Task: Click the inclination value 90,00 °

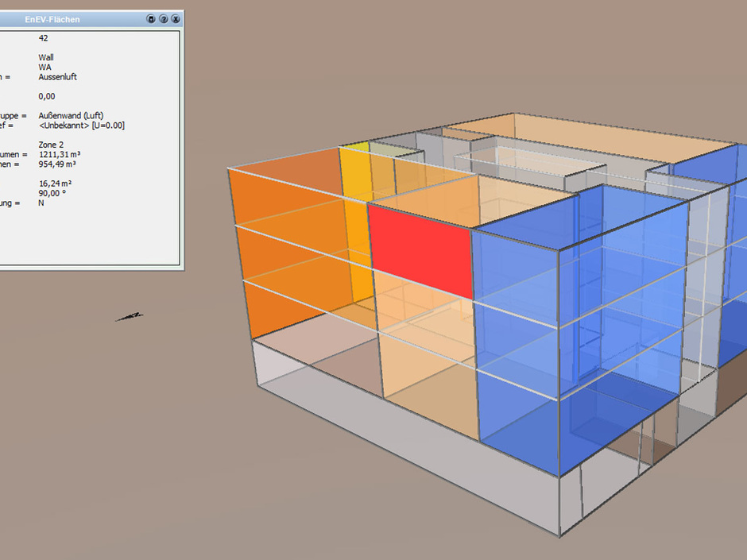Action: click(52, 193)
